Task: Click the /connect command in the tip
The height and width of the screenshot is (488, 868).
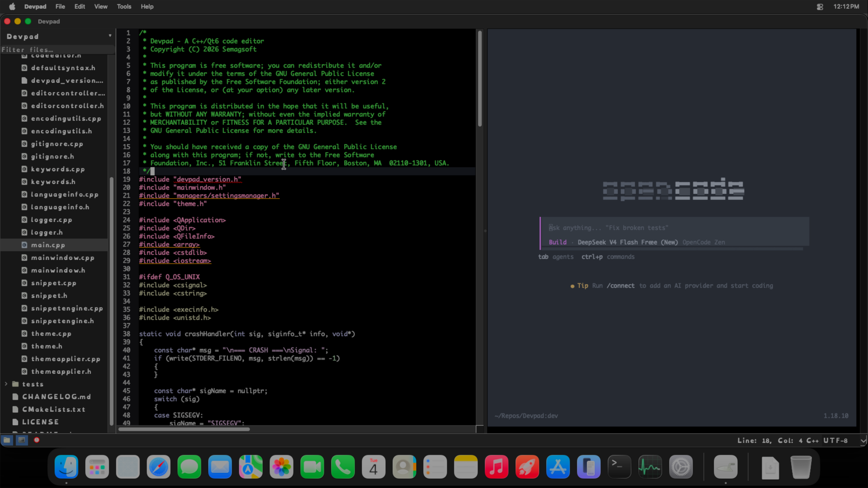Action: [x=621, y=286]
